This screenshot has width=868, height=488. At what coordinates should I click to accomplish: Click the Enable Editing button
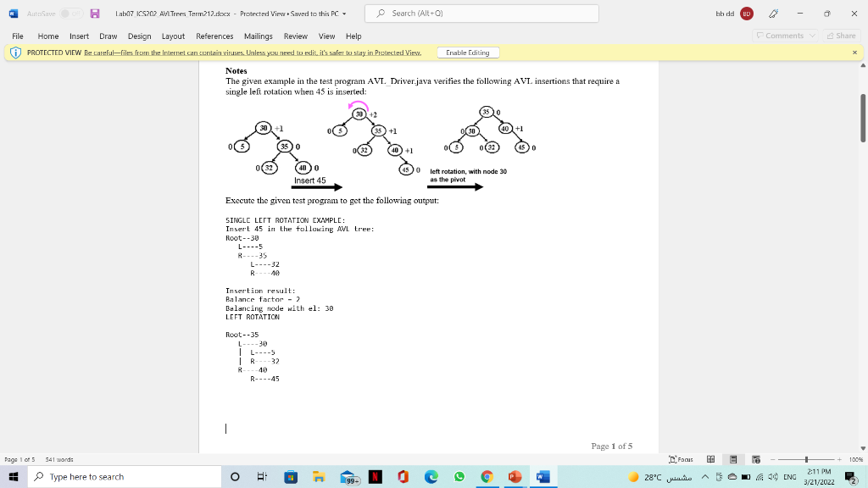coord(468,52)
